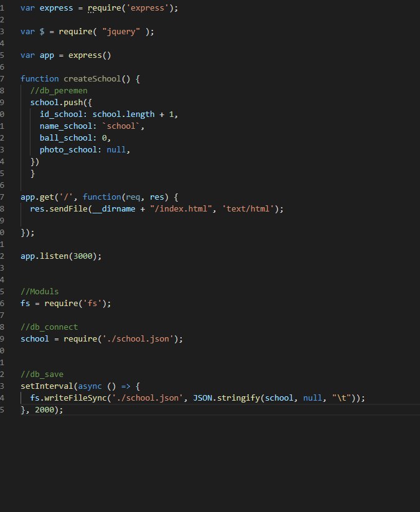Viewport: 420px width, 512px height.
Task: Click the app.listen(3000); line
Action: [x=61, y=256]
